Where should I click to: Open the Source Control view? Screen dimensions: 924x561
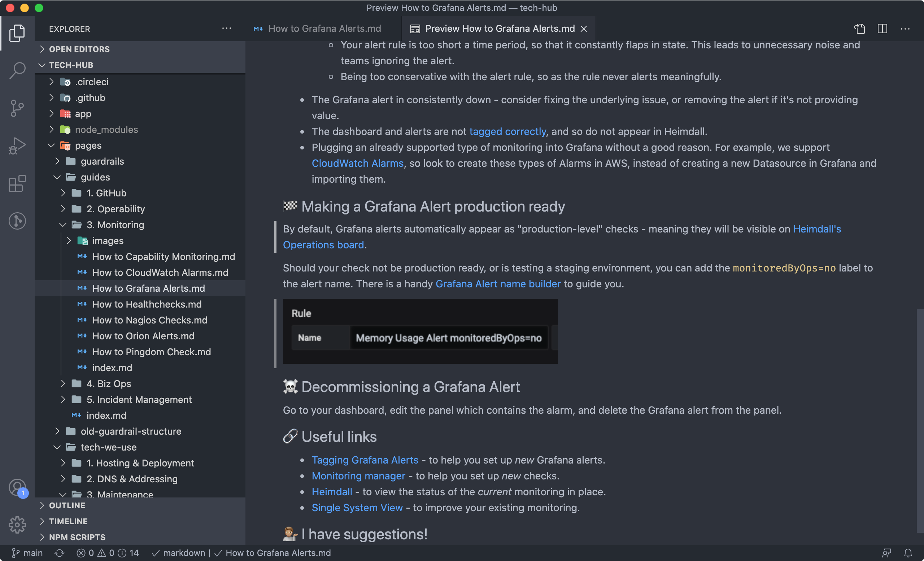coord(17,108)
